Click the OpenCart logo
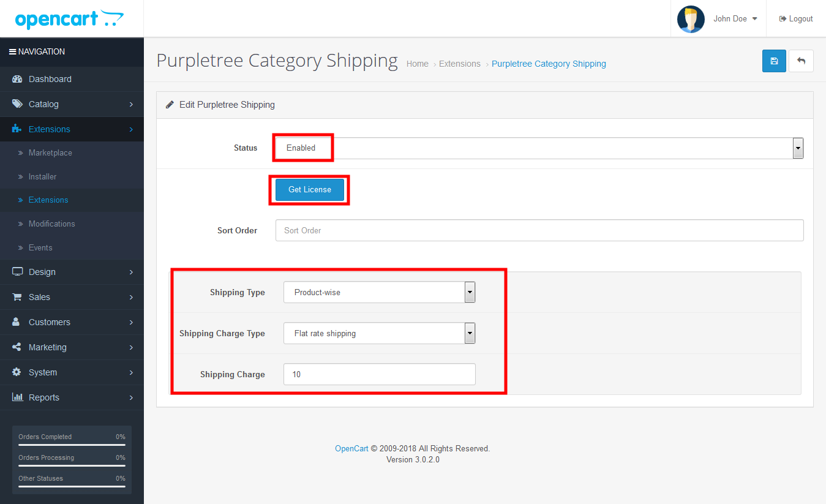Screen dimensions: 826x504 [69, 19]
